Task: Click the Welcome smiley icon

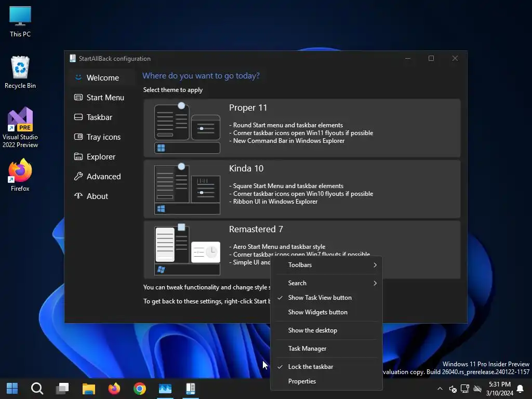Action: [x=78, y=77]
